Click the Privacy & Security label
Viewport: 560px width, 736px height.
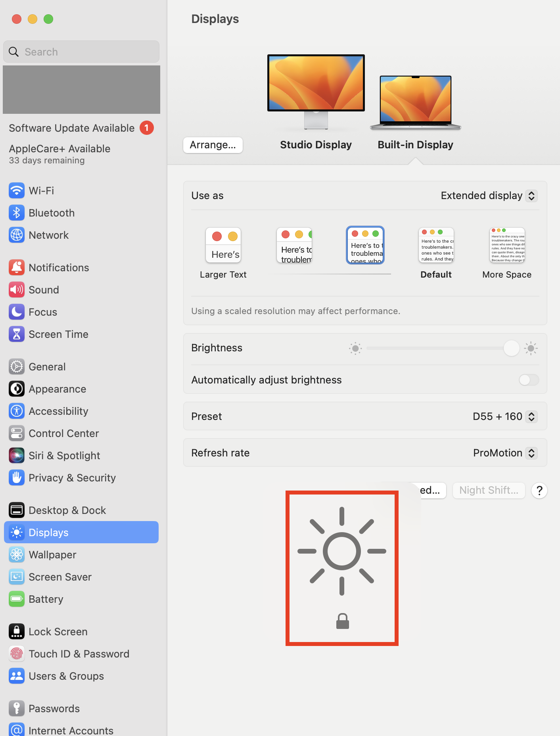tap(72, 478)
